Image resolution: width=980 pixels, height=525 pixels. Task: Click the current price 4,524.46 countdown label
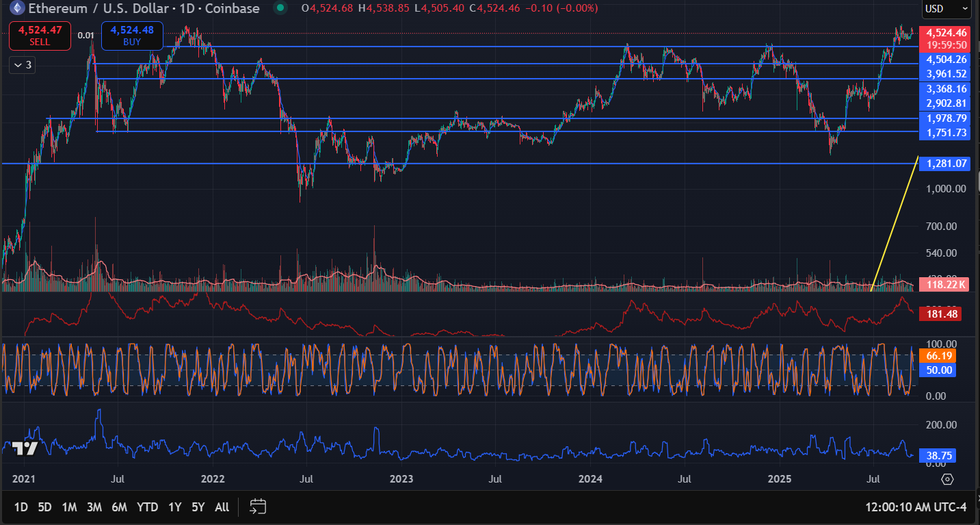coord(946,38)
